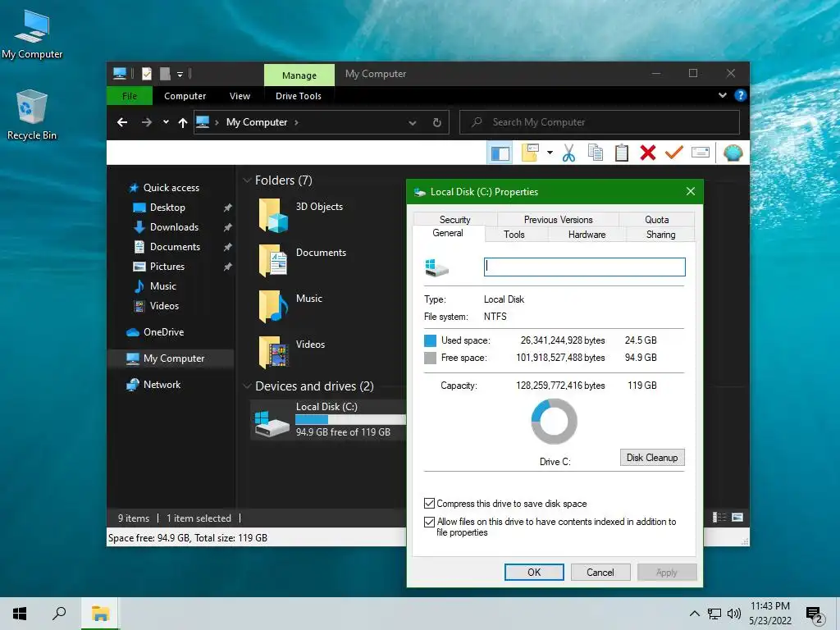Click OK in the Properties dialog
The height and width of the screenshot is (630, 840).
coord(534,572)
